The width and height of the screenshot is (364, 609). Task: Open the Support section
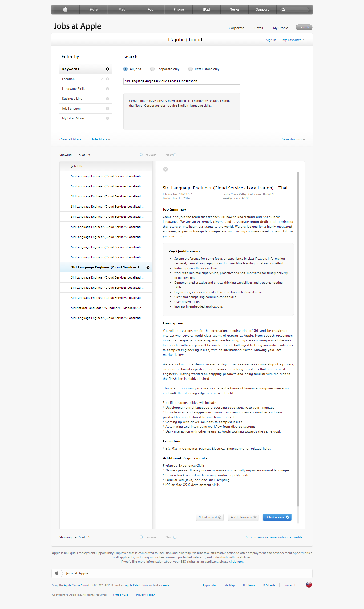(x=262, y=10)
